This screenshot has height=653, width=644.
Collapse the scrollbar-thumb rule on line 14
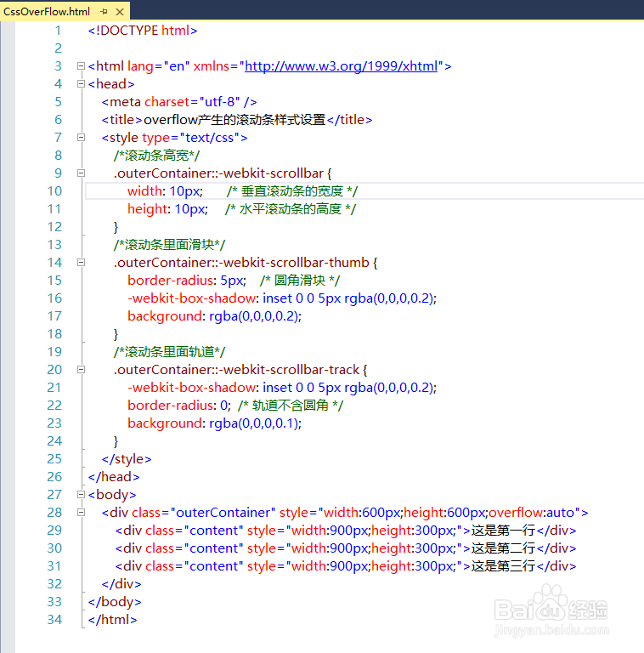81,263
